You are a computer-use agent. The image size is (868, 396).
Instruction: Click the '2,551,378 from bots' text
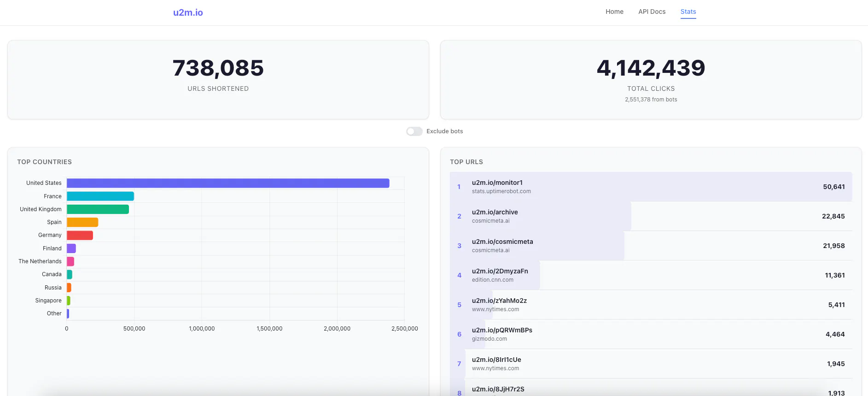[x=651, y=100]
